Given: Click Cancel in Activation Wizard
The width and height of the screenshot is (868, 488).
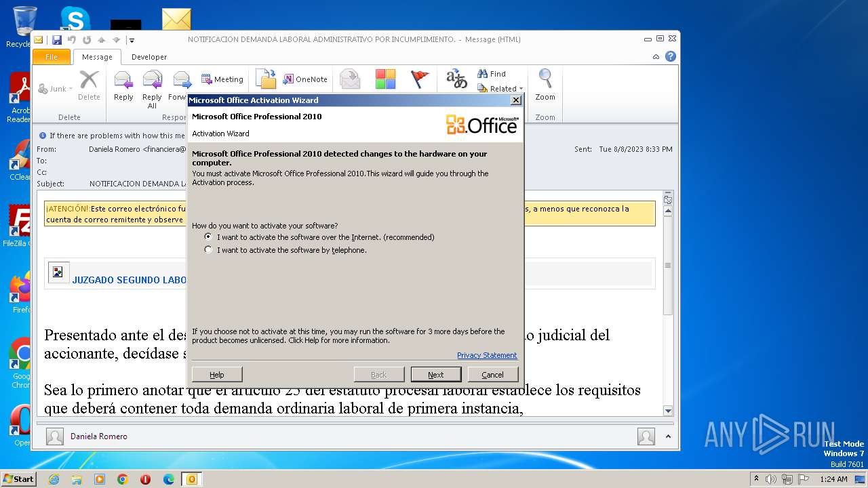Looking at the screenshot, I should coord(492,375).
